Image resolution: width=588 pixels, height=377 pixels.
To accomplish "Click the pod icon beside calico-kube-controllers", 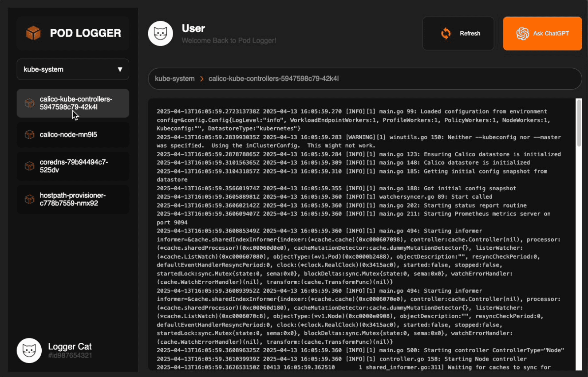I will (x=29, y=103).
